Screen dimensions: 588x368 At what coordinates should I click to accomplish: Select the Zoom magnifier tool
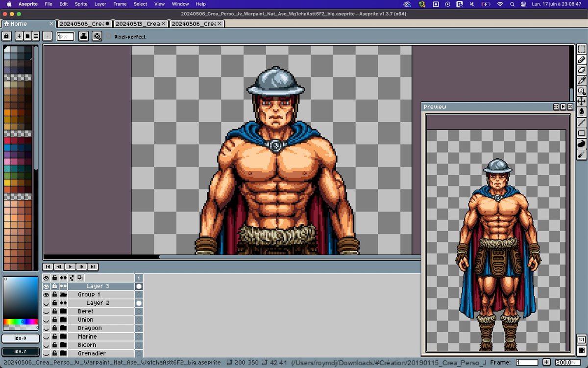tap(582, 91)
